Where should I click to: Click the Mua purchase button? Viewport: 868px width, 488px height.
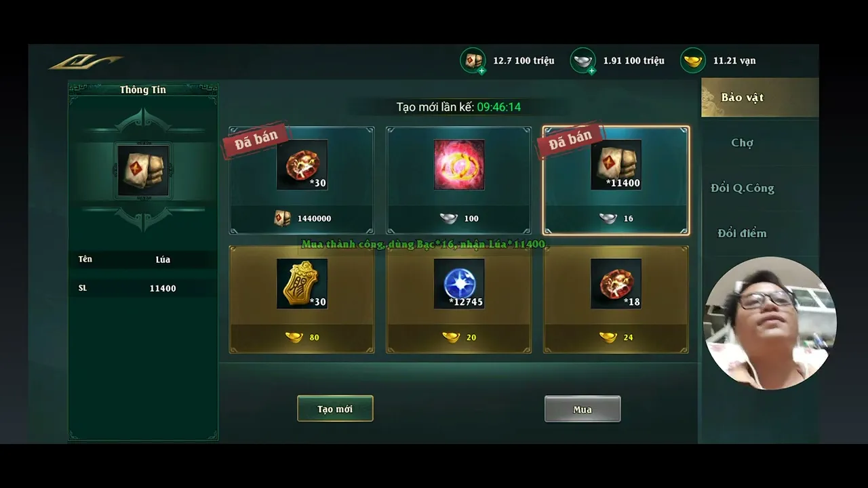[583, 409]
